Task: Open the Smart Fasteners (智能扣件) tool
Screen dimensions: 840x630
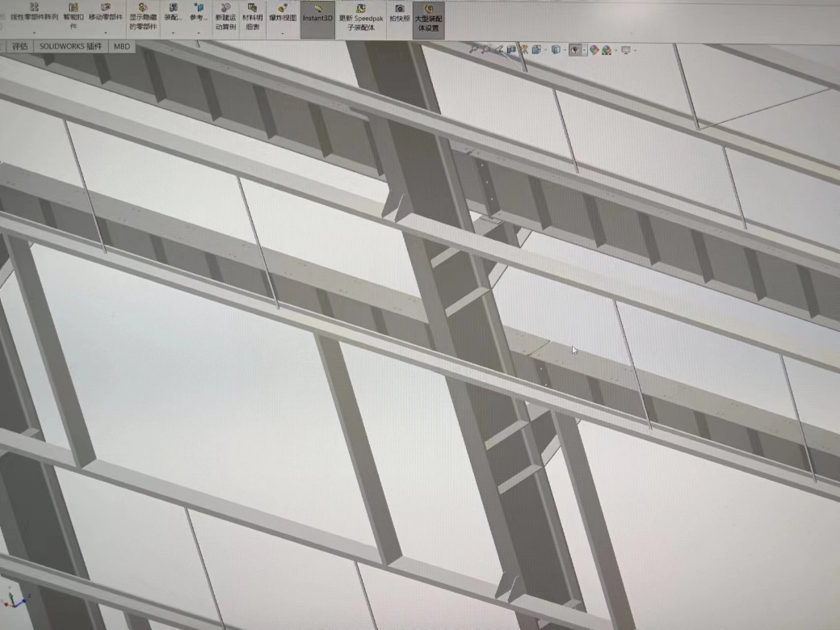Action: [73, 16]
